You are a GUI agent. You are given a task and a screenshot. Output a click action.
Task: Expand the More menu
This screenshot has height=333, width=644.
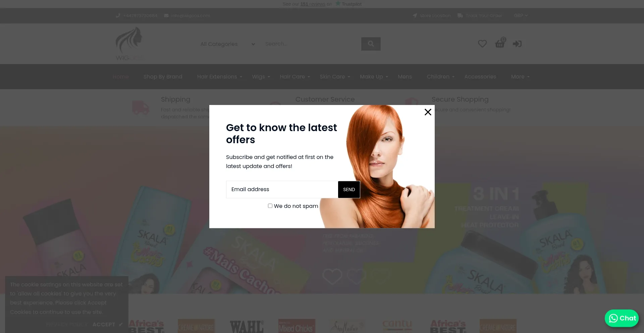coord(520,77)
